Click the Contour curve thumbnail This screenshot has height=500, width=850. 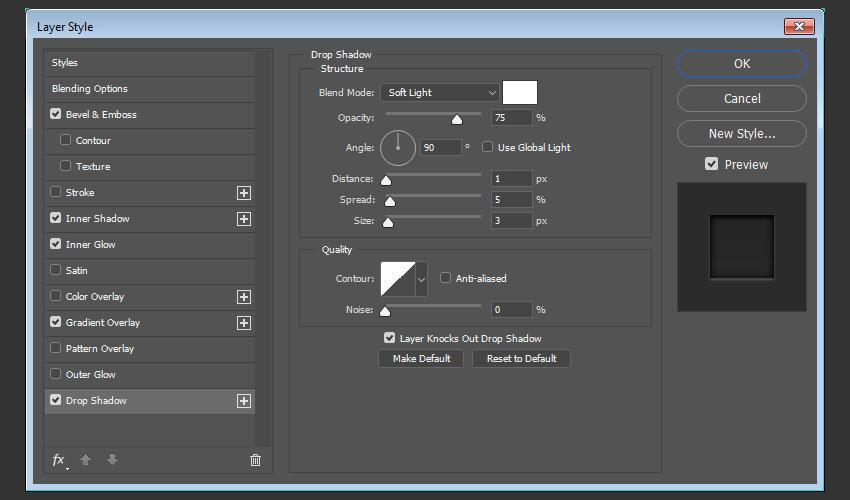coord(398,279)
